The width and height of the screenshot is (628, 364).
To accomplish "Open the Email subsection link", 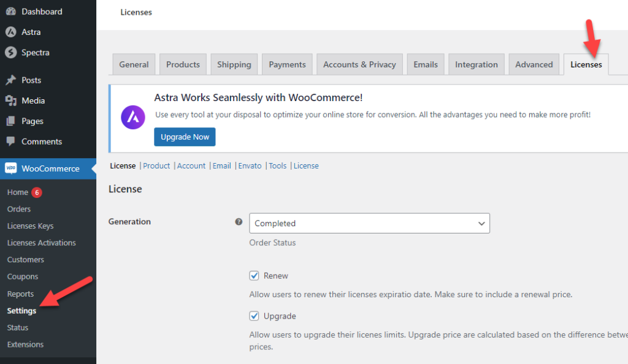I will (x=221, y=165).
